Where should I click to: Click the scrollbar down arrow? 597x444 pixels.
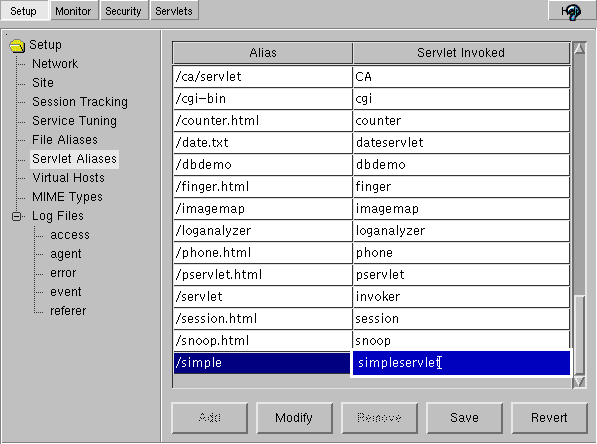click(x=579, y=382)
